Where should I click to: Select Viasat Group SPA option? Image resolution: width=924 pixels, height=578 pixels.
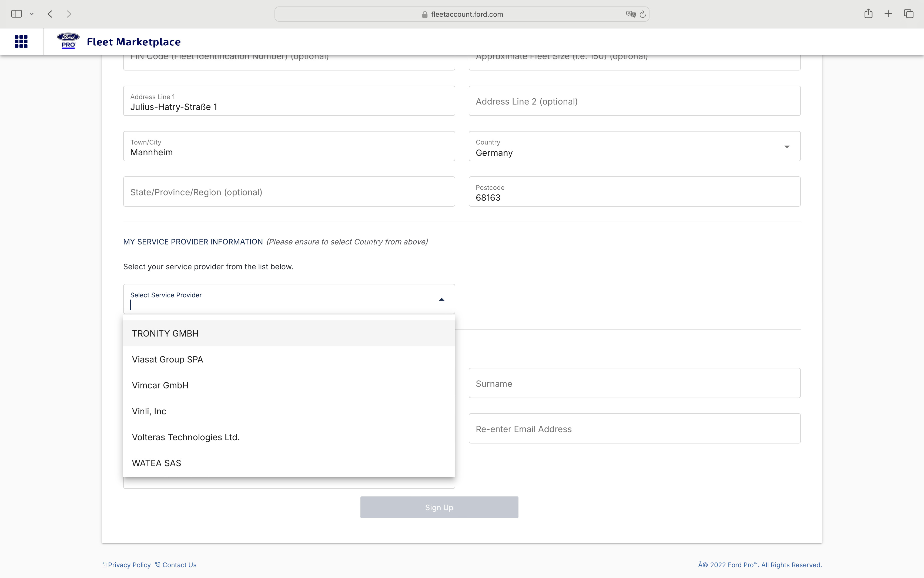pos(289,359)
